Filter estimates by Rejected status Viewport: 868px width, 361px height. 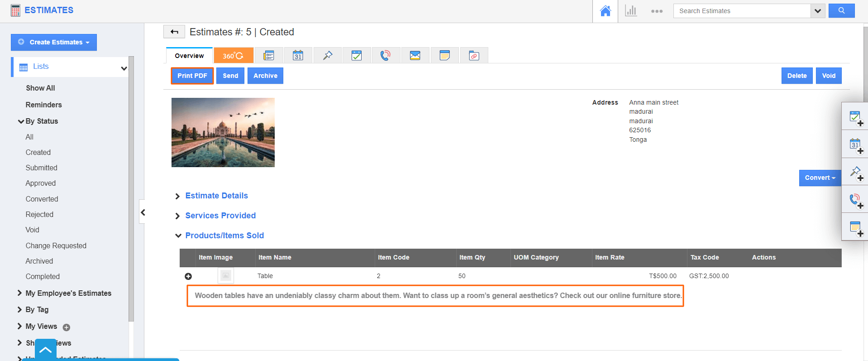39,214
